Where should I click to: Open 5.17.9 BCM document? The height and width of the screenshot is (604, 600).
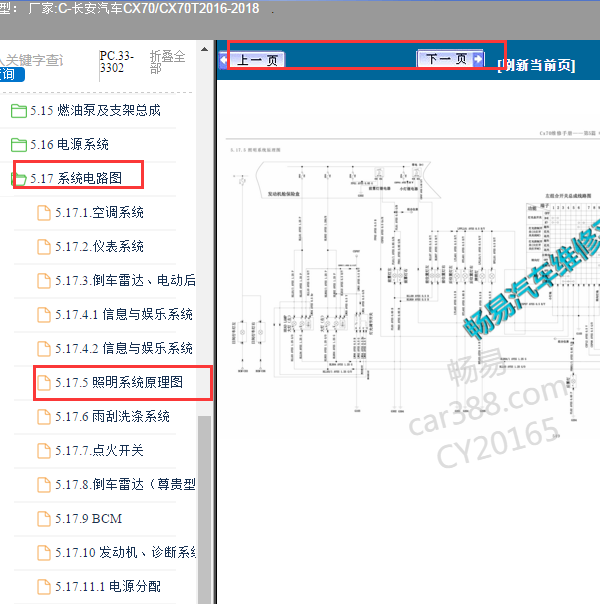point(88,518)
